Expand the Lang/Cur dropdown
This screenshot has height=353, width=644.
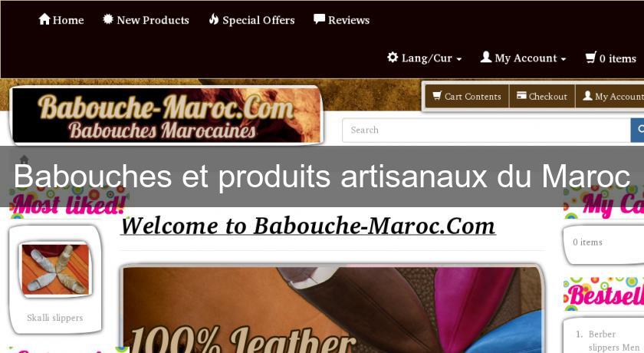point(424,58)
